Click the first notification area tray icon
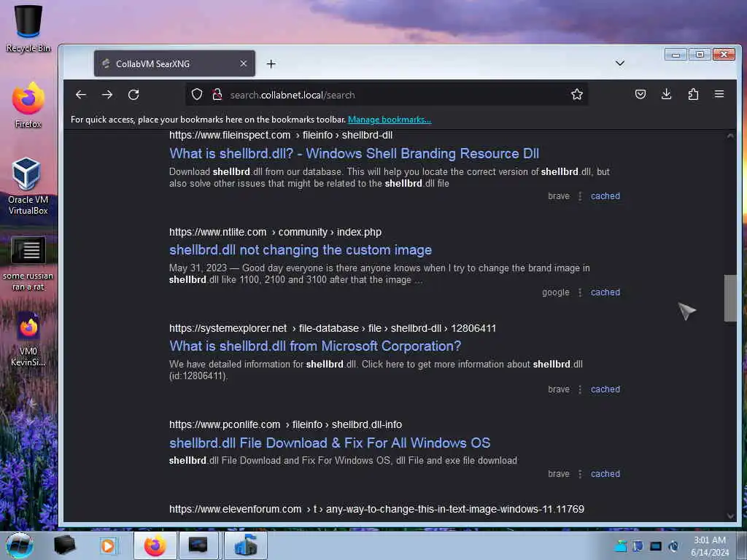Image resolution: width=747 pixels, height=560 pixels. point(620,546)
